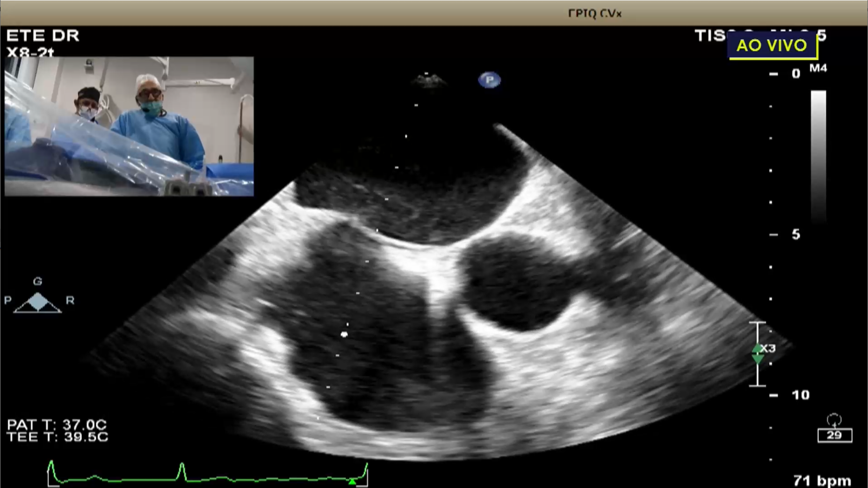
Task: Click the AO VIVO live badge
Action: coord(772,45)
